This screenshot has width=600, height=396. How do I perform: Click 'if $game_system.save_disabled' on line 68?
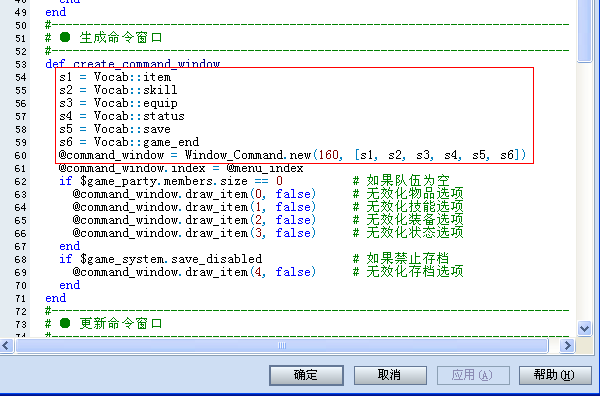click(x=160, y=259)
